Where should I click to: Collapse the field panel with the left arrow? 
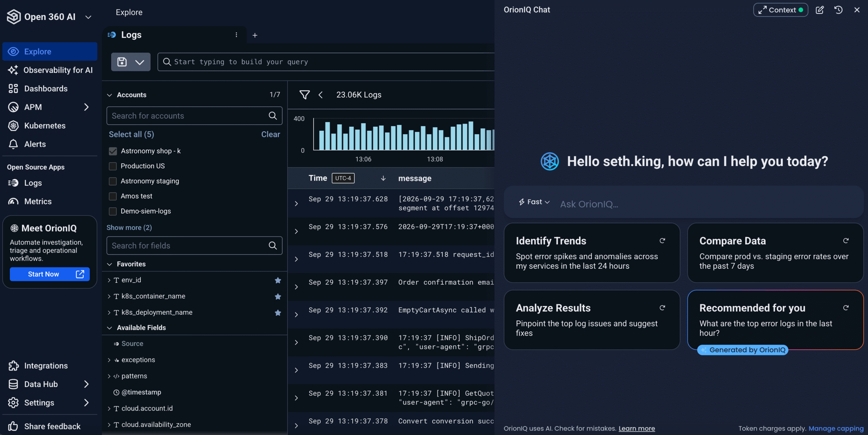point(320,95)
